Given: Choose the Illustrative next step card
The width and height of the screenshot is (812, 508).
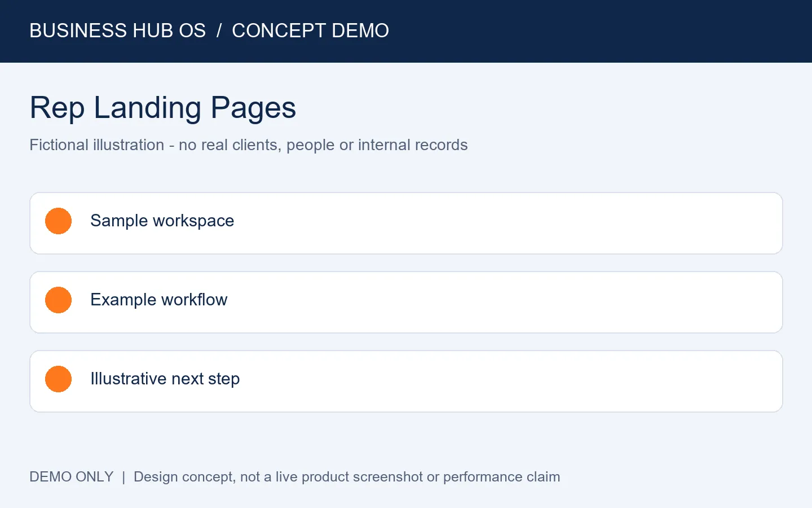Looking at the screenshot, I should click(406, 382).
